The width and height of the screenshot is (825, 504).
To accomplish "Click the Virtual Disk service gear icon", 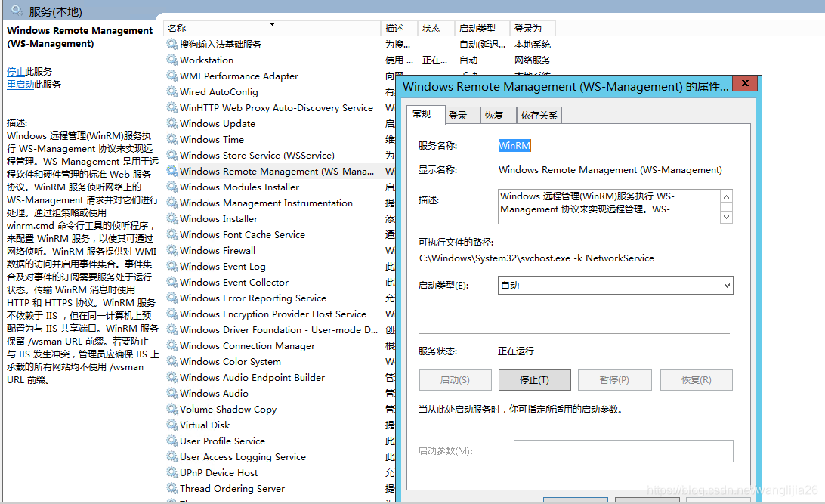I will pos(172,425).
